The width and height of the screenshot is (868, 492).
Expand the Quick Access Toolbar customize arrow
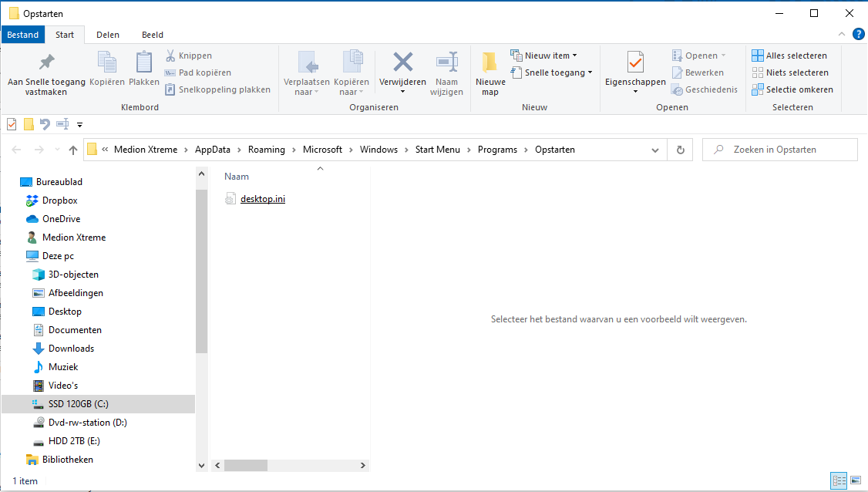(80, 124)
